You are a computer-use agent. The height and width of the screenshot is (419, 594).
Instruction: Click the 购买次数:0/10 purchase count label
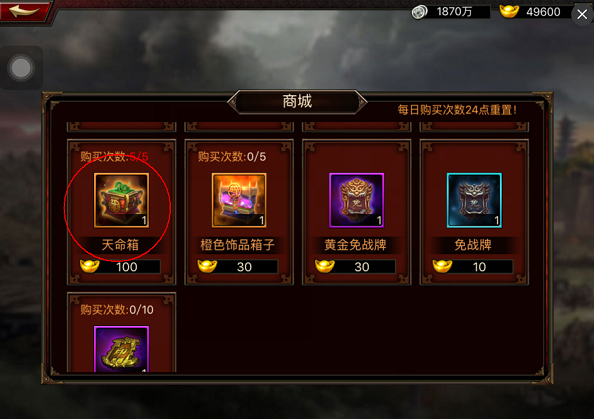click(117, 310)
